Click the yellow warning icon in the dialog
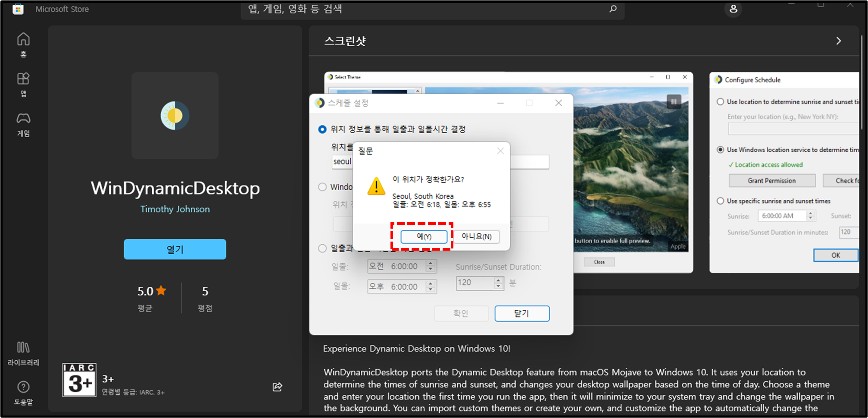The width and height of the screenshot is (868, 418). coord(376,186)
